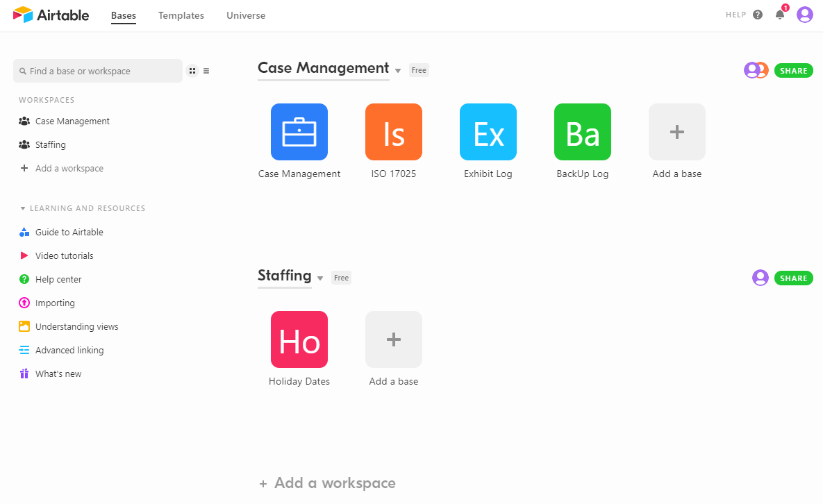
Task: Open notifications bell icon
Action: click(780, 15)
